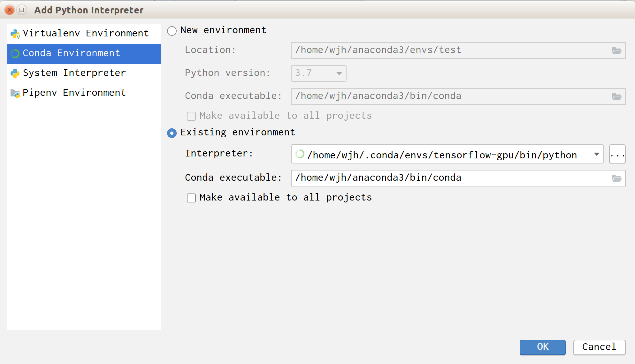Click the Pipenv folder icon

pos(15,93)
